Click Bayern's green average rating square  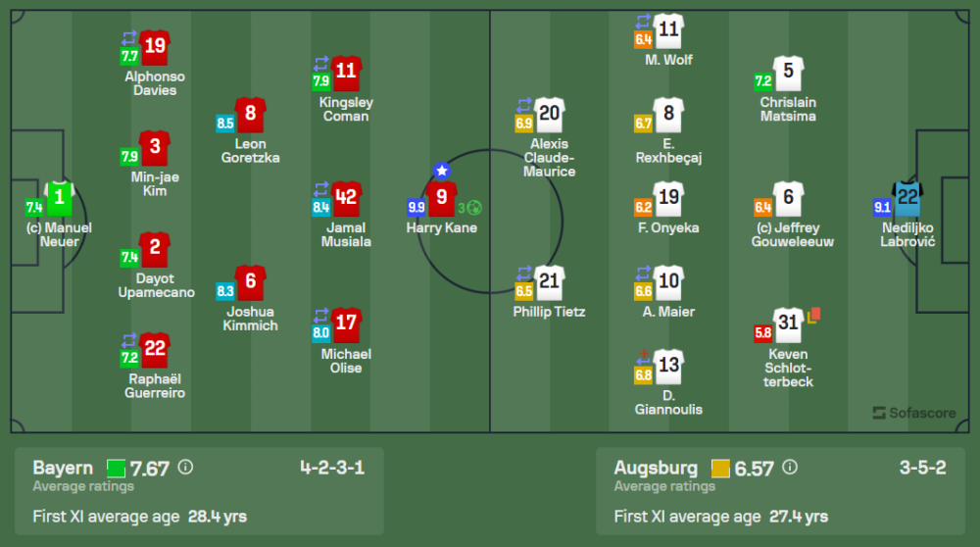tap(117, 468)
